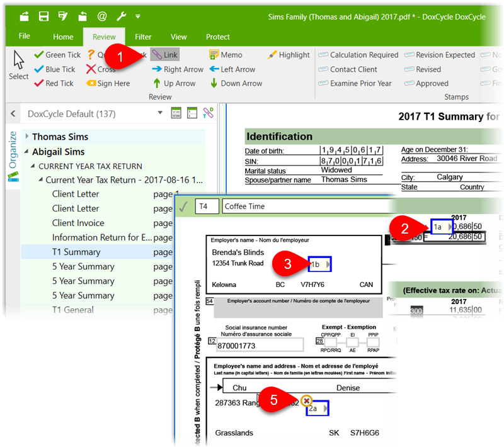Select the Right Arrow annotation
This screenshot has height=447, width=504.
[x=178, y=69]
